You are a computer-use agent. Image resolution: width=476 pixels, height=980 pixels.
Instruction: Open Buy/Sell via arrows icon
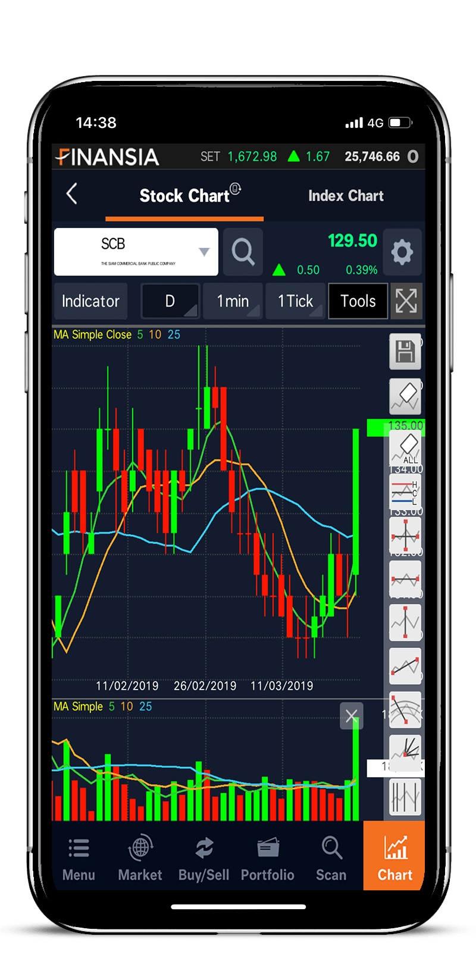(x=204, y=848)
